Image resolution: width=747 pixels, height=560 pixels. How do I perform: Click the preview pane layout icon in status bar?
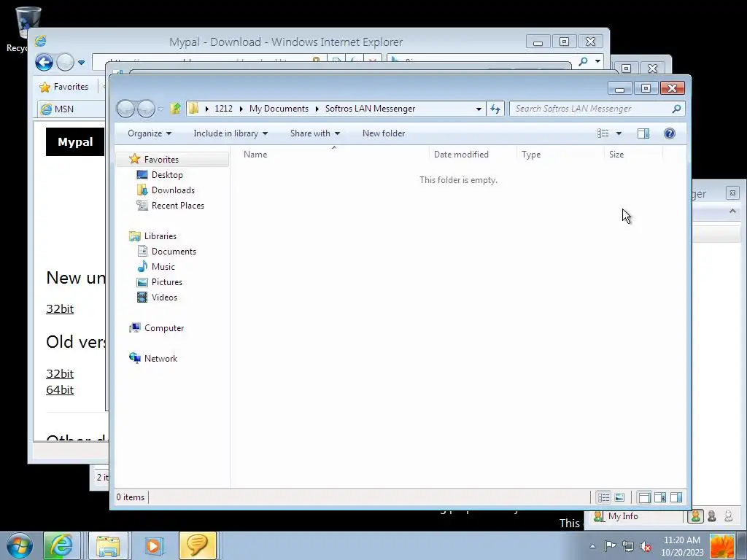[676, 497]
